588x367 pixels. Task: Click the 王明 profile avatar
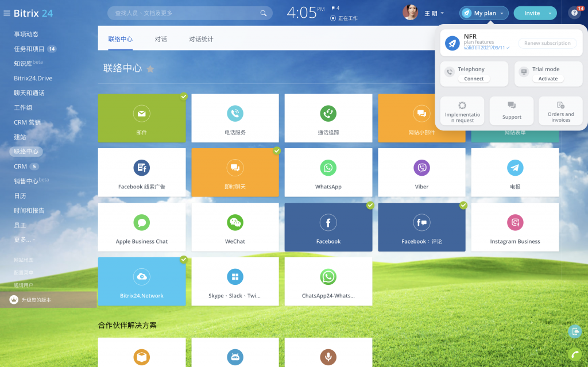410,13
